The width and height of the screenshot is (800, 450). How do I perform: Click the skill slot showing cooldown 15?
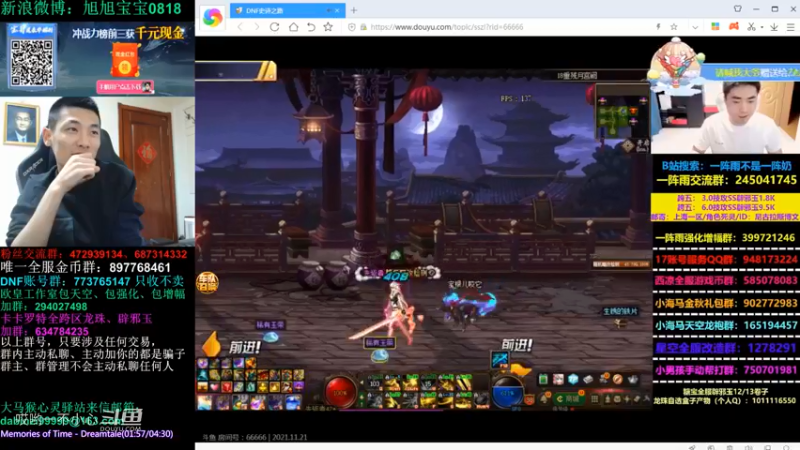coord(428,382)
